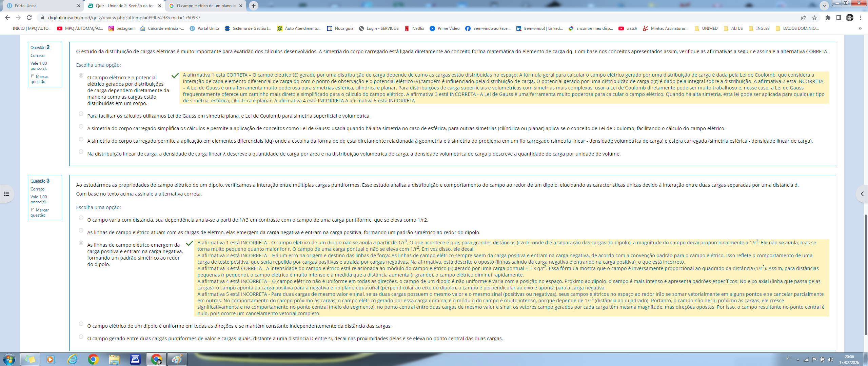Bookmark this page with the star icon

[814, 18]
